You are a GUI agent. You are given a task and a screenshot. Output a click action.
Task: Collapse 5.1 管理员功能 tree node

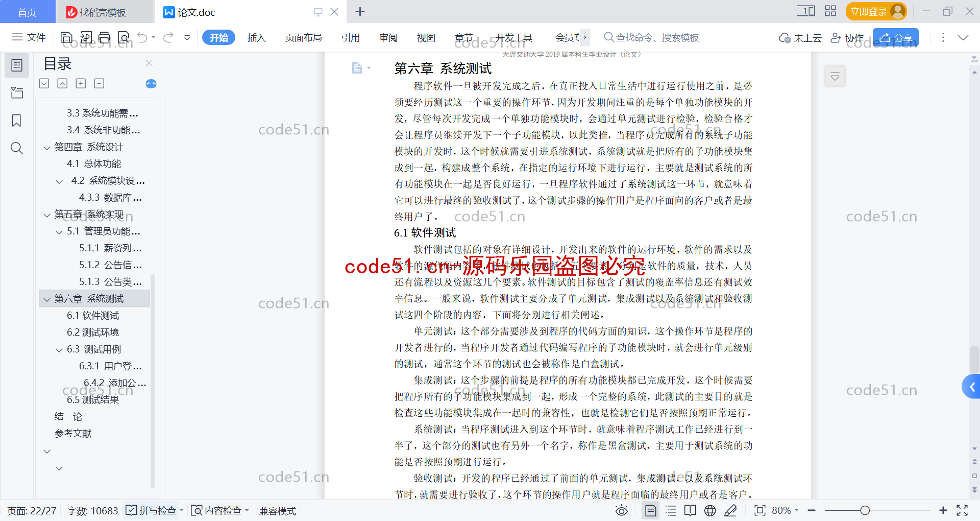point(59,232)
